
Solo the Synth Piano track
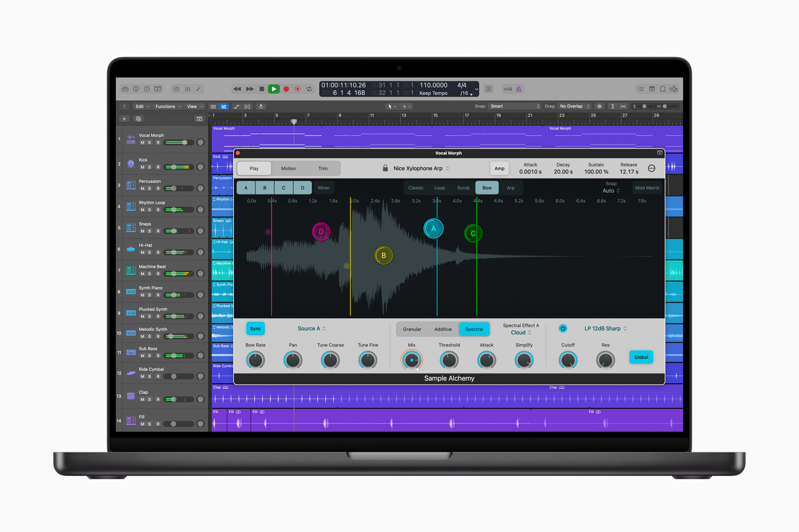(150, 295)
